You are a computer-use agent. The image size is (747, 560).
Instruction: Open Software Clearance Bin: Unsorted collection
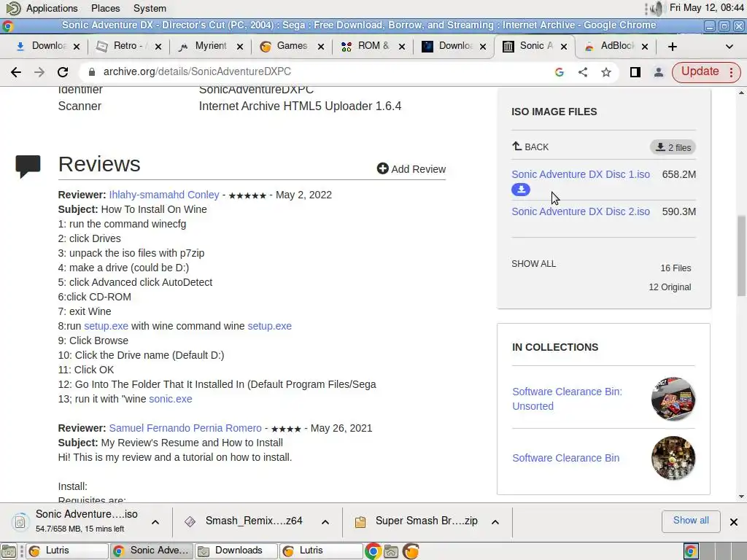pyautogui.click(x=567, y=399)
